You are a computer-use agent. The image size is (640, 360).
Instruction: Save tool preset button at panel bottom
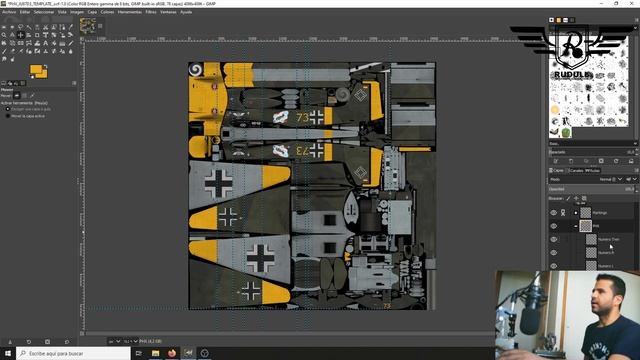(10, 342)
